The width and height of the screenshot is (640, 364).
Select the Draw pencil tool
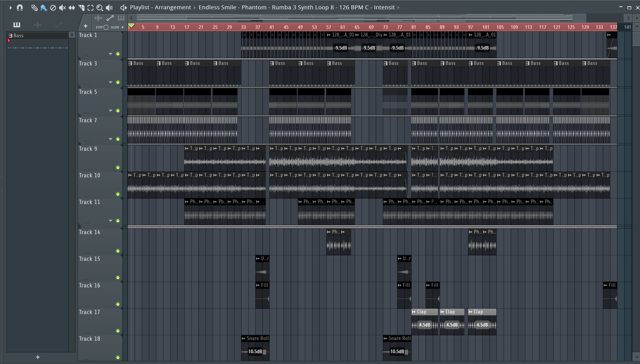pos(34,8)
